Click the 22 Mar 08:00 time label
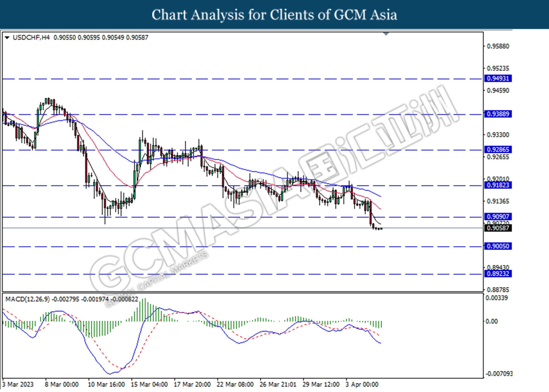The width and height of the screenshot is (549, 392). [x=235, y=384]
